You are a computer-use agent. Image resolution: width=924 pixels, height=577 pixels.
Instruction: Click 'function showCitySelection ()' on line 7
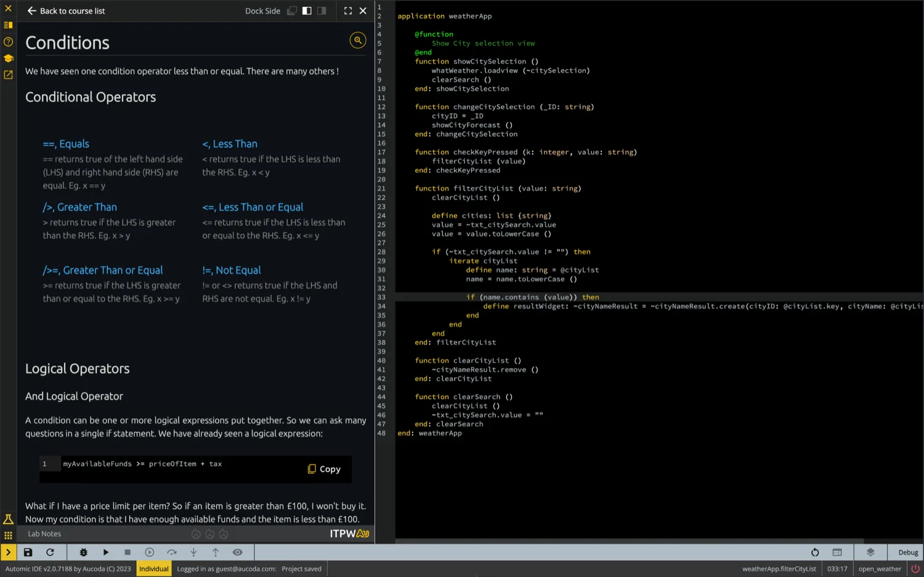[477, 62]
